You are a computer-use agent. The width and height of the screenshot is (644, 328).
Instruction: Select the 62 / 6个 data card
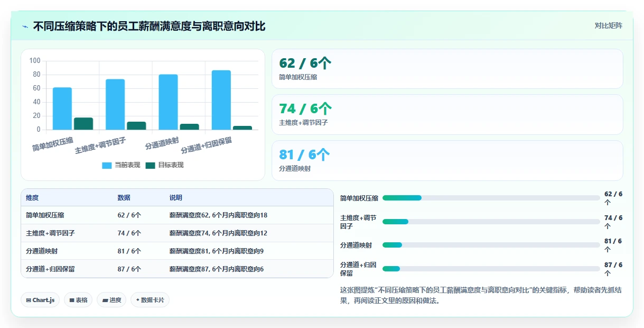pos(447,69)
